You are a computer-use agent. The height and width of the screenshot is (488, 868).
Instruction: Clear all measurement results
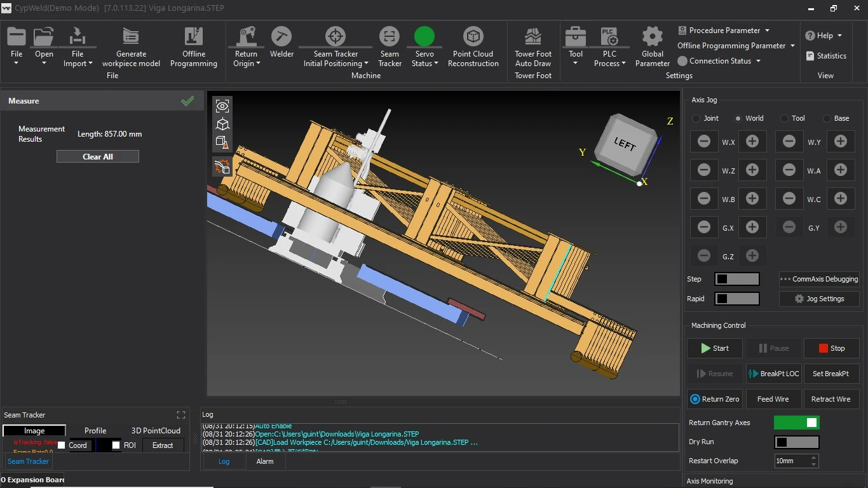click(x=98, y=156)
